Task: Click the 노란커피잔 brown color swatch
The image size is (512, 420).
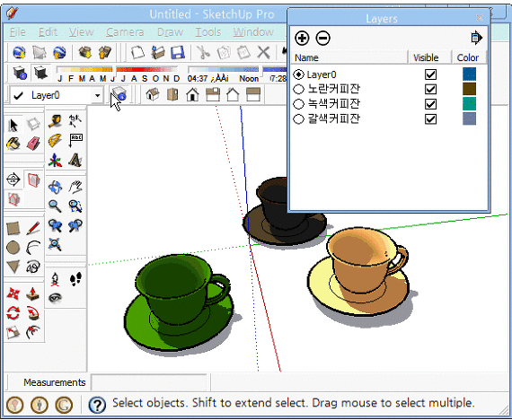Action: click(x=469, y=89)
